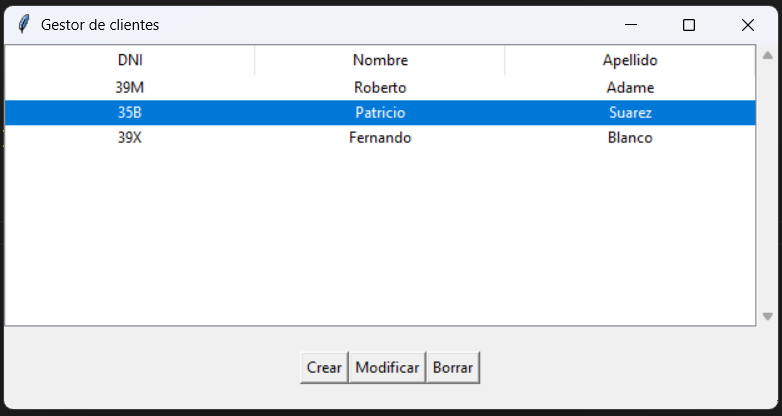Click the scrollbar up arrow
The height and width of the screenshot is (416, 782).
(768, 55)
